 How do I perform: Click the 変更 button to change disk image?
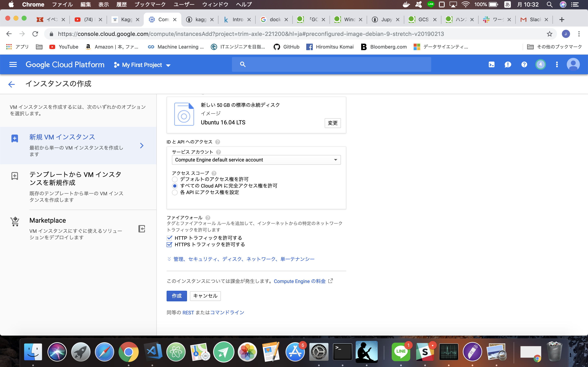(333, 123)
